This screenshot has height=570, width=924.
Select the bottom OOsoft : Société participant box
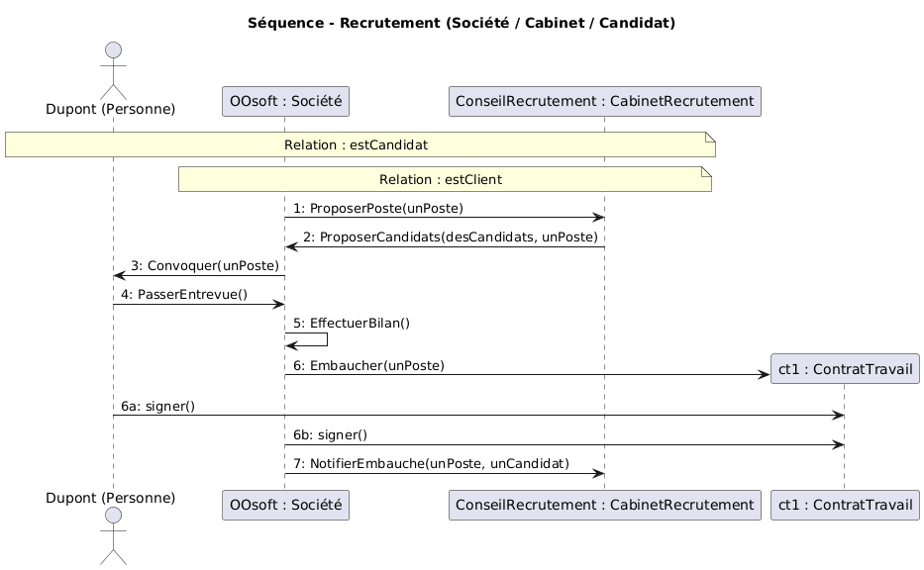pyautogui.click(x=284, y=505)
